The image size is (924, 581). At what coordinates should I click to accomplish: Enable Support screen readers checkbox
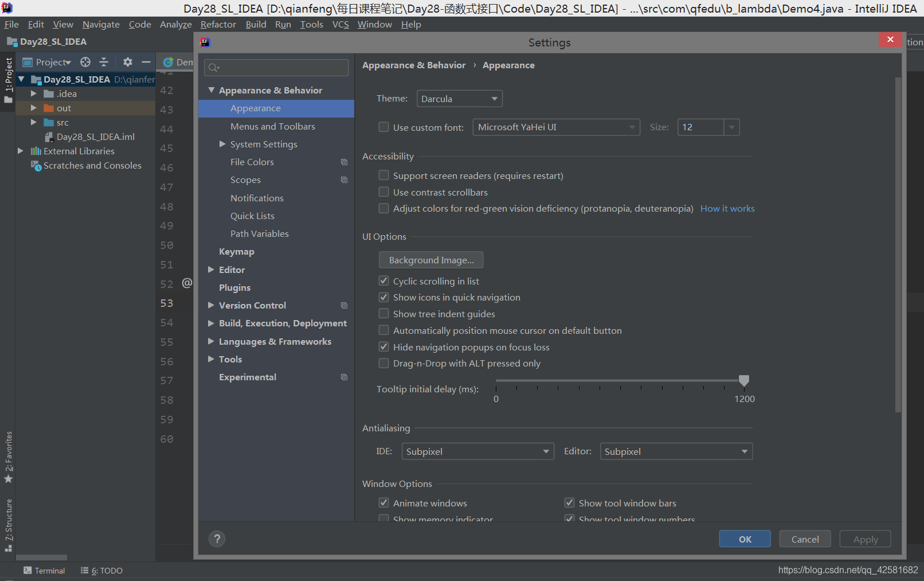[384, 176]
